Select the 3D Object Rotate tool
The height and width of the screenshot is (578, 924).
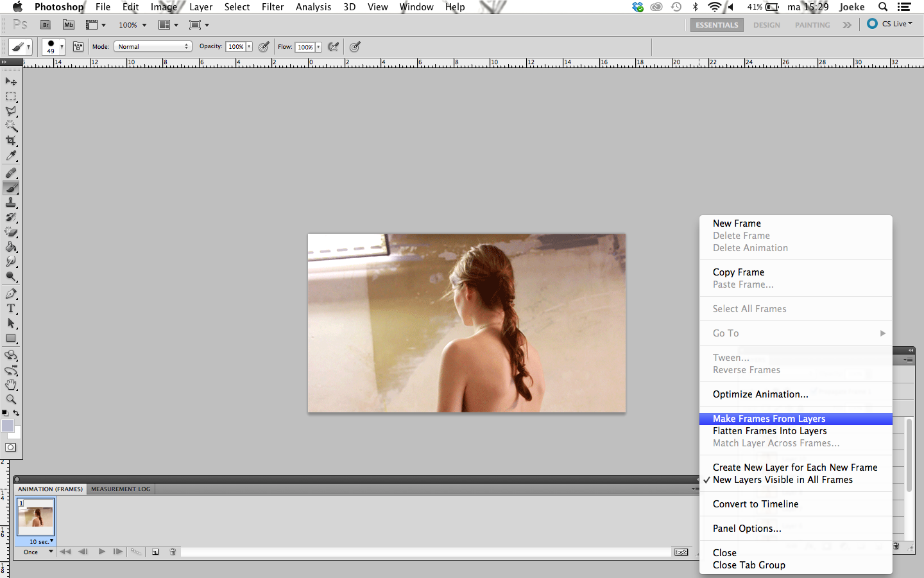tap(11, 355)
